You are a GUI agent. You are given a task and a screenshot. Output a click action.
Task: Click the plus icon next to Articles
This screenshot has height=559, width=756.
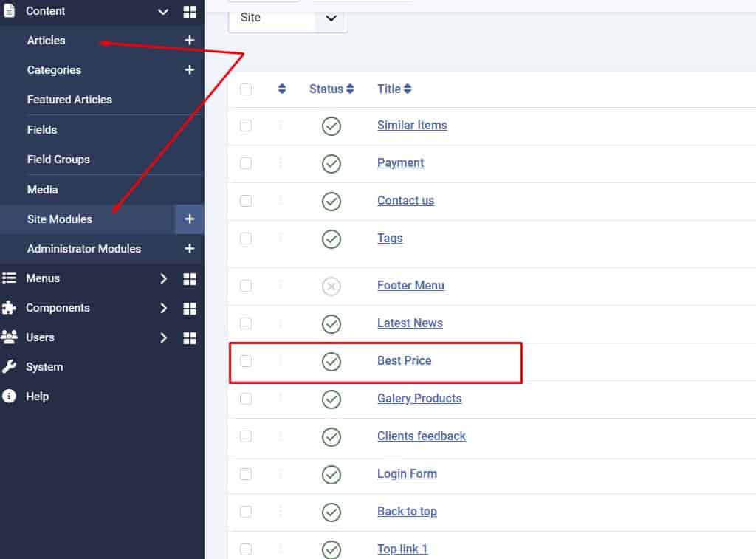(x=189, y=41)
